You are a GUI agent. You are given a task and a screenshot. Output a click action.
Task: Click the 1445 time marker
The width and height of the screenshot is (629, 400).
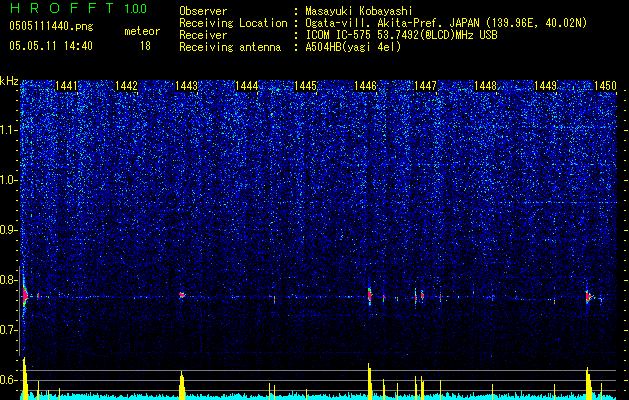[x=306, y=86]
